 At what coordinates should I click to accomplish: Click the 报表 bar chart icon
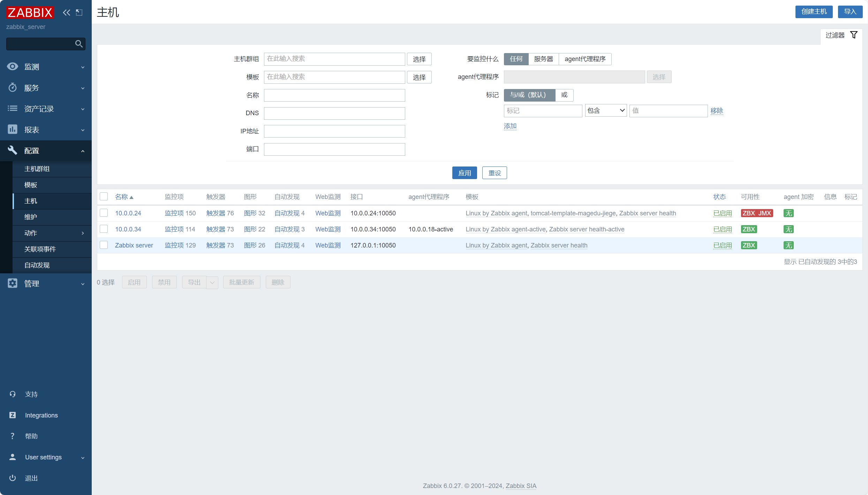13,130
